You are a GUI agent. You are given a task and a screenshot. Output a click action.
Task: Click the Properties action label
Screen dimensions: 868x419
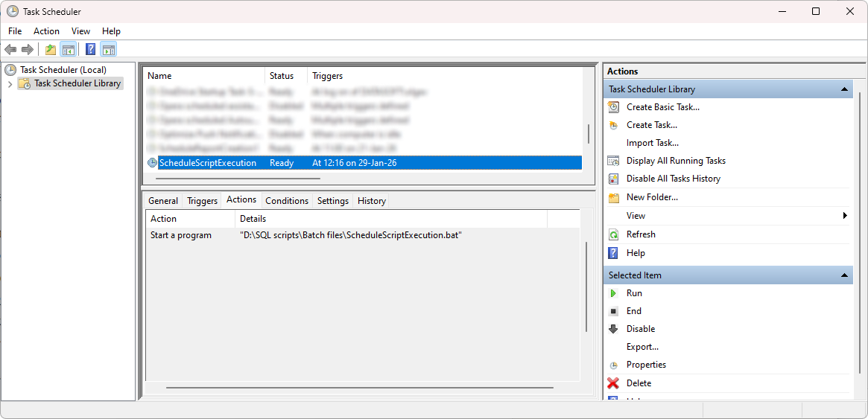[x=647, y=365]
